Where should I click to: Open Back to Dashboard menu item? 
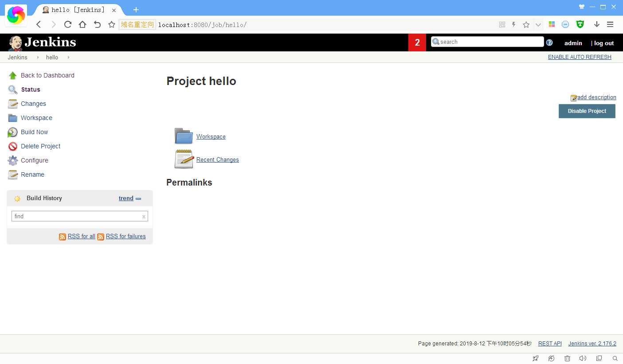click(x=47, y=75)
